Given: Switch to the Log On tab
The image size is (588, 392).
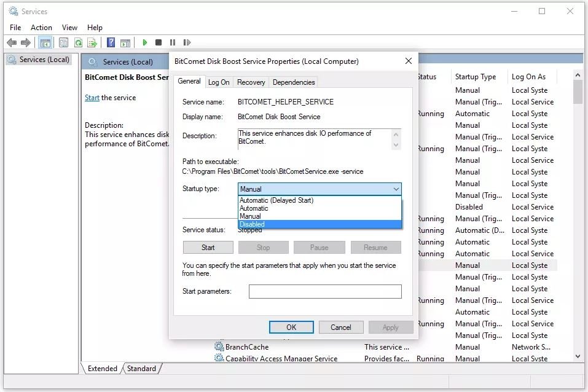Looking at the screenshot, I should click(218, 82).
